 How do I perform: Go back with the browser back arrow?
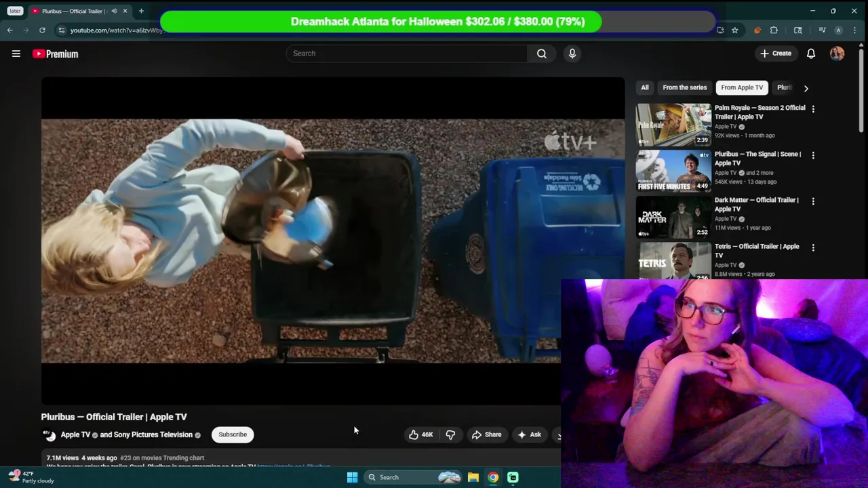point(9,30)
